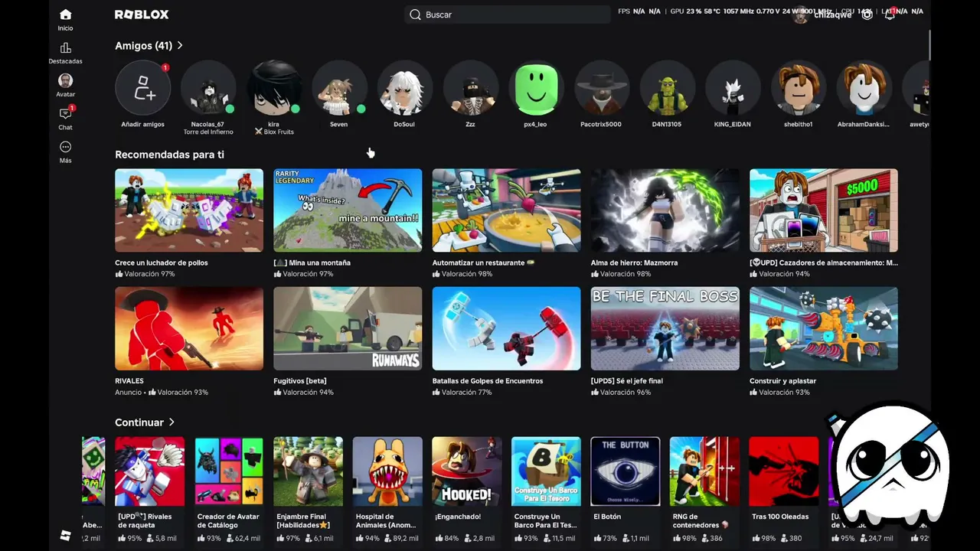Open the ¡Enganchado! Hooked thumbnail

click(467, 471)
